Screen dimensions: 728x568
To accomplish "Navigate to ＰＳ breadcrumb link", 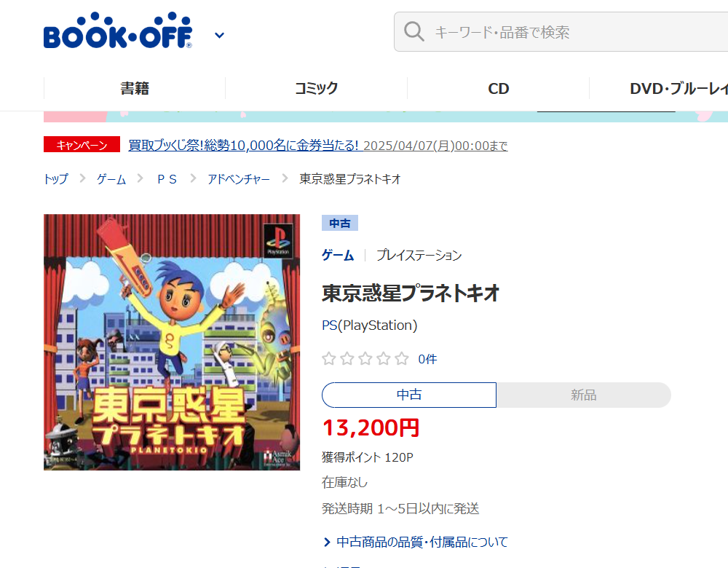I will pos(167,179).
